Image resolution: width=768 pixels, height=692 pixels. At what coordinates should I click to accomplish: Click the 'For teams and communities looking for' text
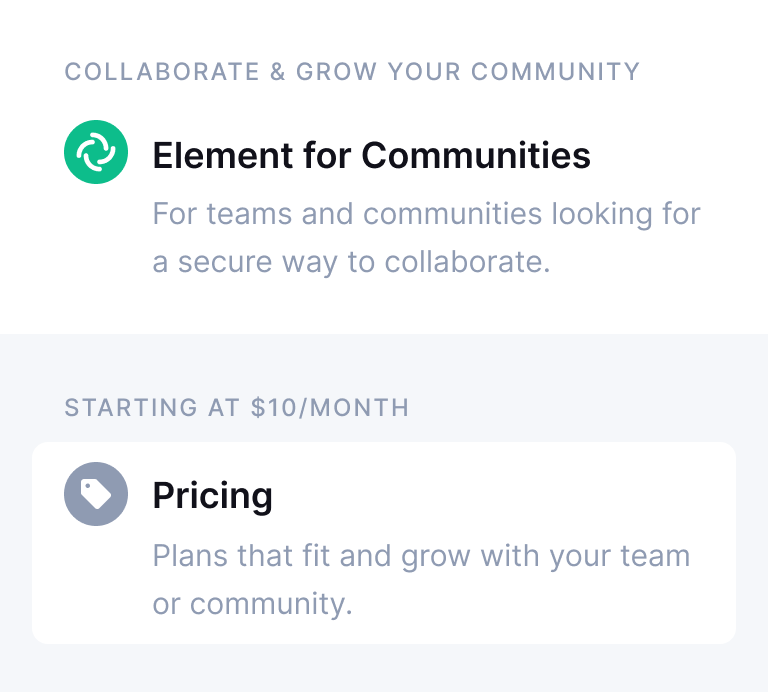pos(426,213)
